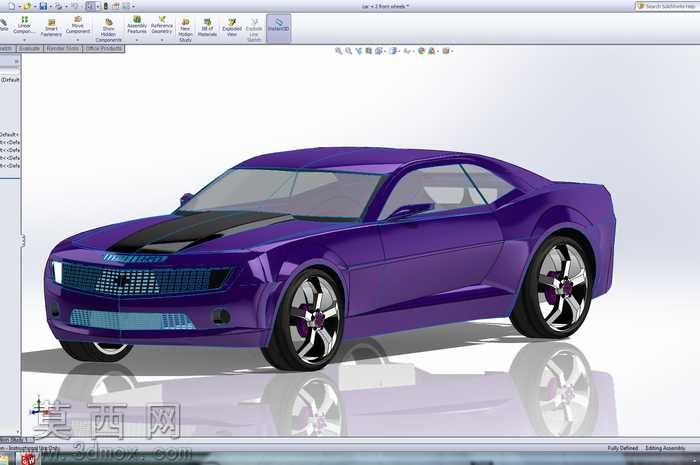The image size is (700, 465).
Task: Click the highlighted Select cursor tool
Action: point(91,6)
